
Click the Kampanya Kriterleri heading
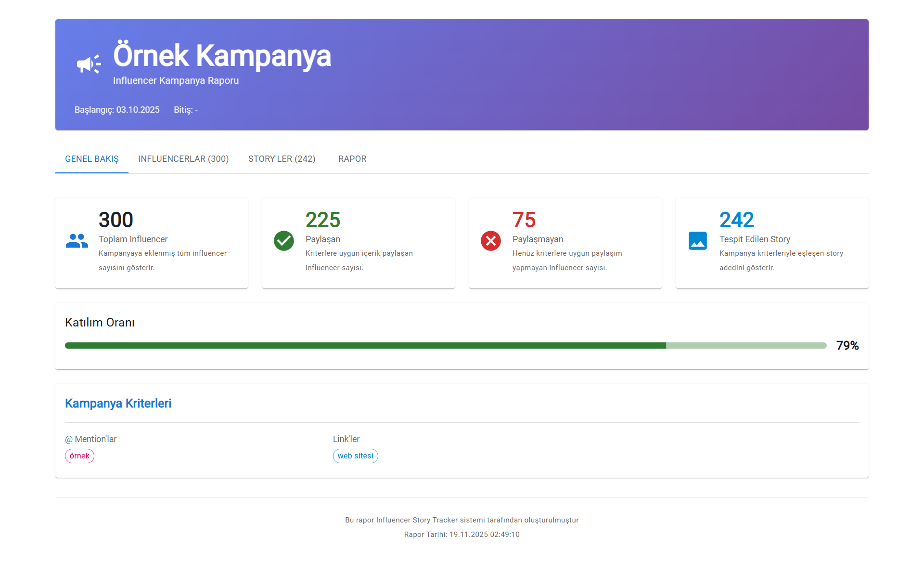tap(118, 404)
